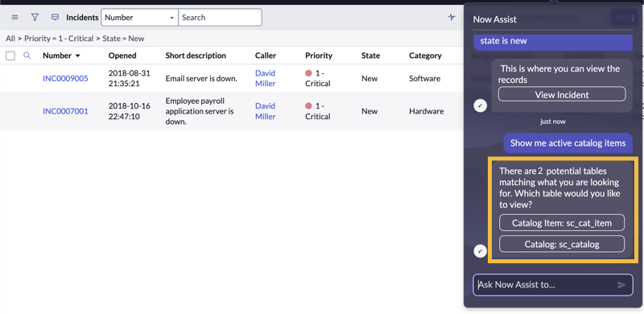Sort by the Opened column header
The image size is (644, 314).
pyautogui.click(x=122, y=56)
